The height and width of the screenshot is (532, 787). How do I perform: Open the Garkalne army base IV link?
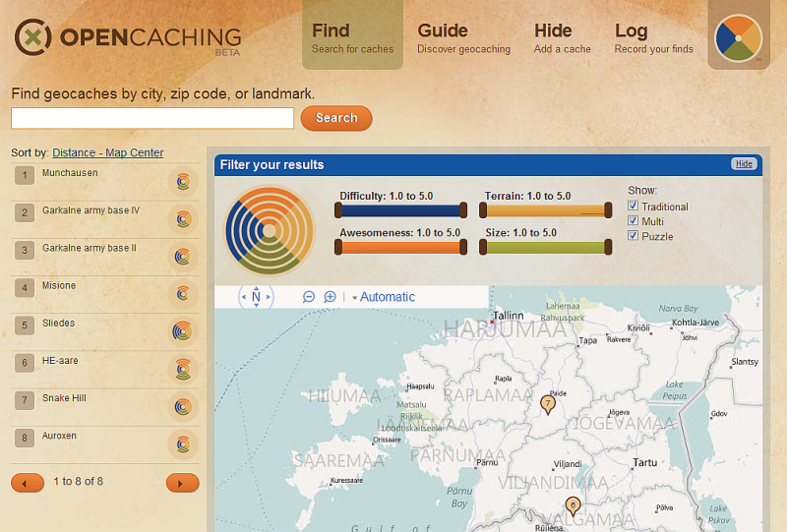(91, 210)
